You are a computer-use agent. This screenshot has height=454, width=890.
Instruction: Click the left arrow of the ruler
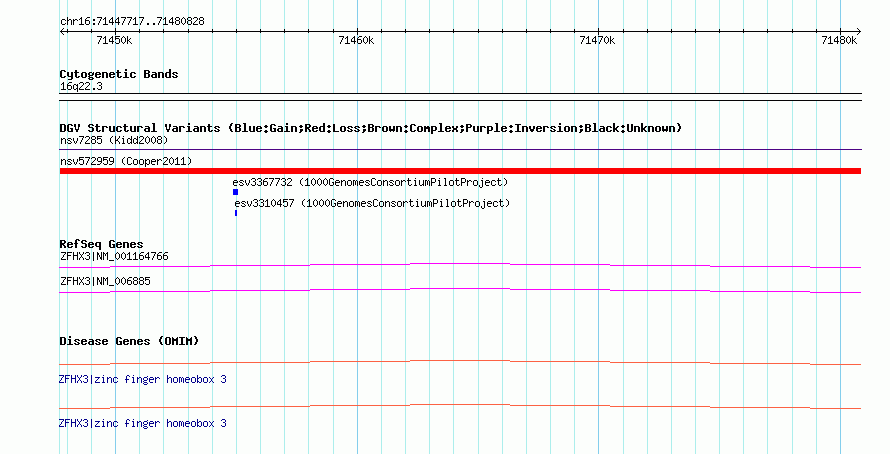[62, 32]
